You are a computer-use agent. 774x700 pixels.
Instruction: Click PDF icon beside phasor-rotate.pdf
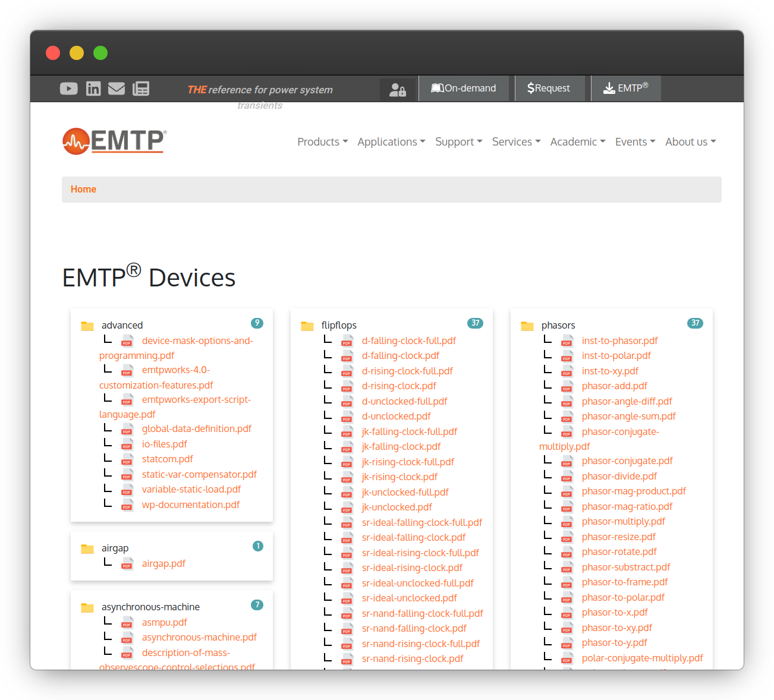(567, 552)
